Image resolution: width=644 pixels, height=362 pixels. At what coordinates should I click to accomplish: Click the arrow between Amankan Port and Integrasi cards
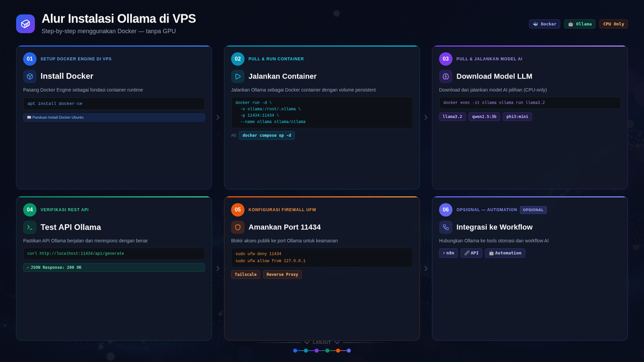pos(426,268)
